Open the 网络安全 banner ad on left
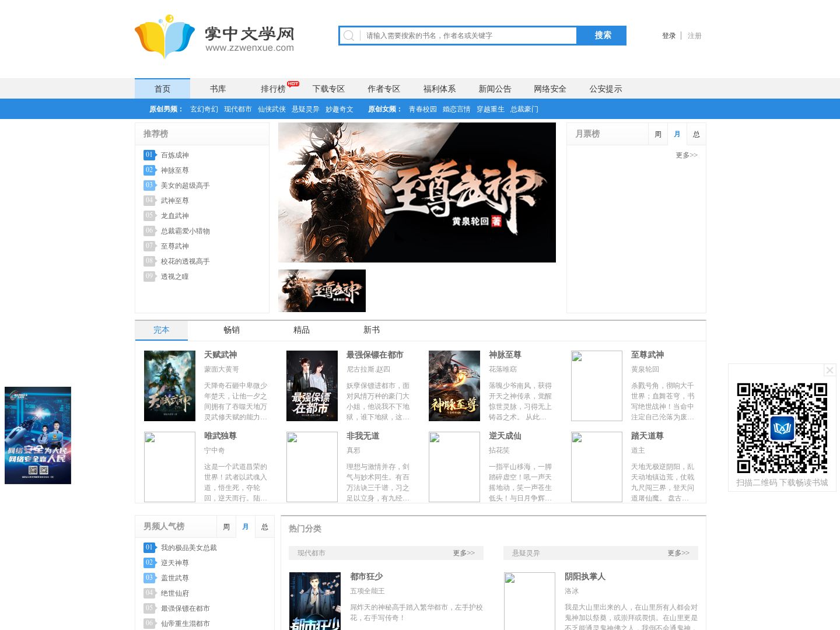The height and width of the screenshot is (630, 840). click(x=38, y=435)
